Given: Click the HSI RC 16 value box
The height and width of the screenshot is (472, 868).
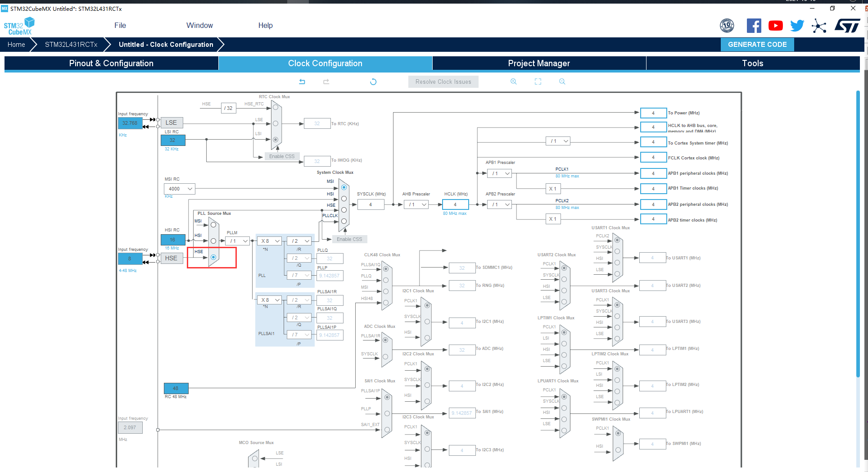Looking at the screenshot, I should [x=172, y=240].
